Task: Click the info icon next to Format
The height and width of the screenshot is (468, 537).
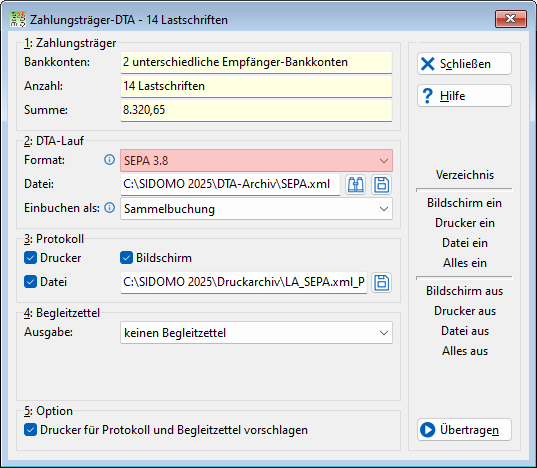Action: point(109,160)
